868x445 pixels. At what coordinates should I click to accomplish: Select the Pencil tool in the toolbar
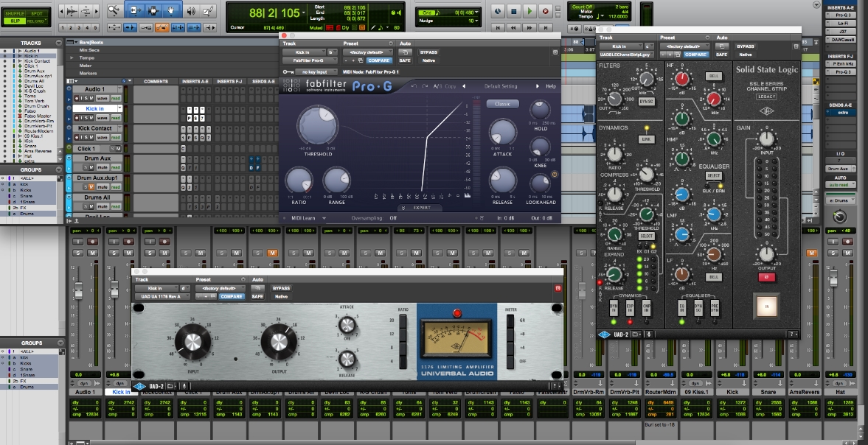(x=209, y=10)
